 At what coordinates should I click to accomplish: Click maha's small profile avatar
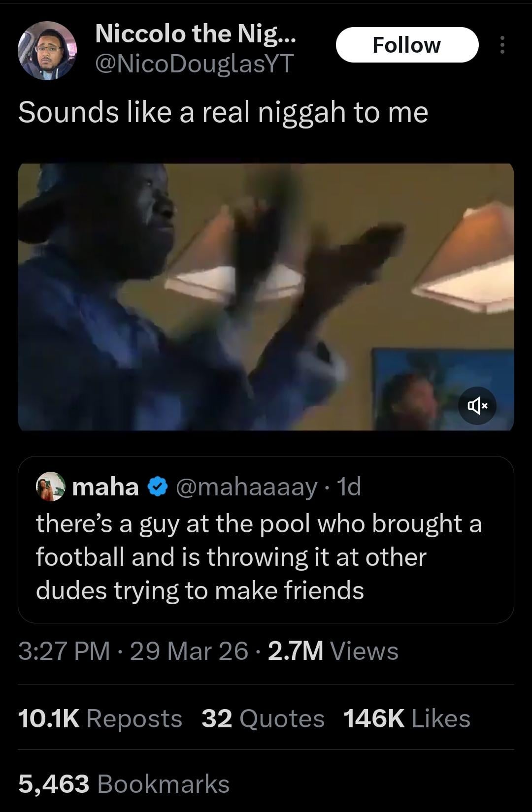[51, 487]
